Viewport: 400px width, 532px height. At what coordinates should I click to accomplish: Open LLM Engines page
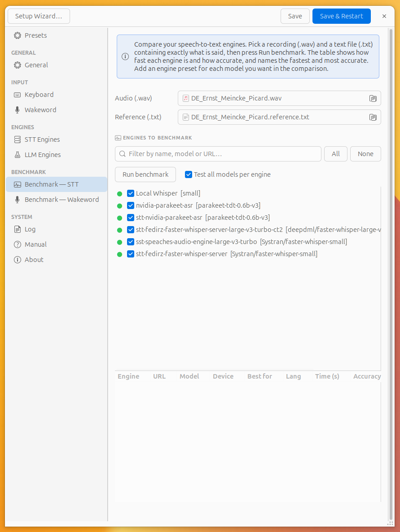click(57, 155)
